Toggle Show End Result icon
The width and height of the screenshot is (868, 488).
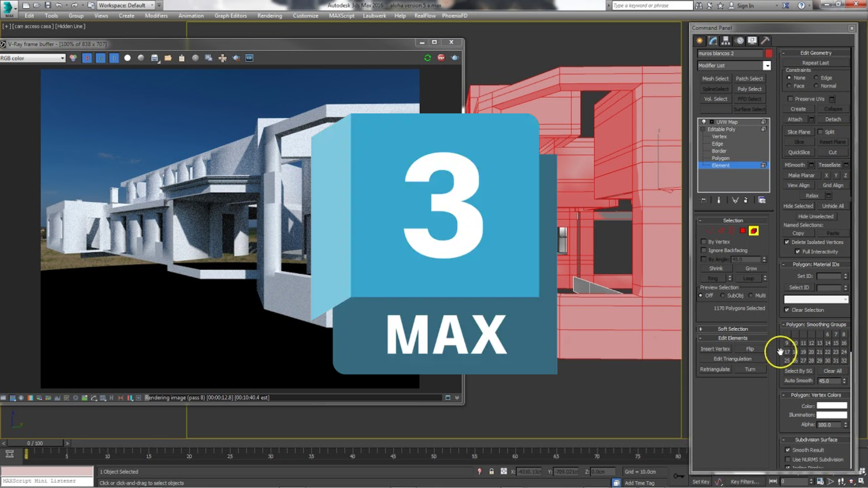point(719,200)
